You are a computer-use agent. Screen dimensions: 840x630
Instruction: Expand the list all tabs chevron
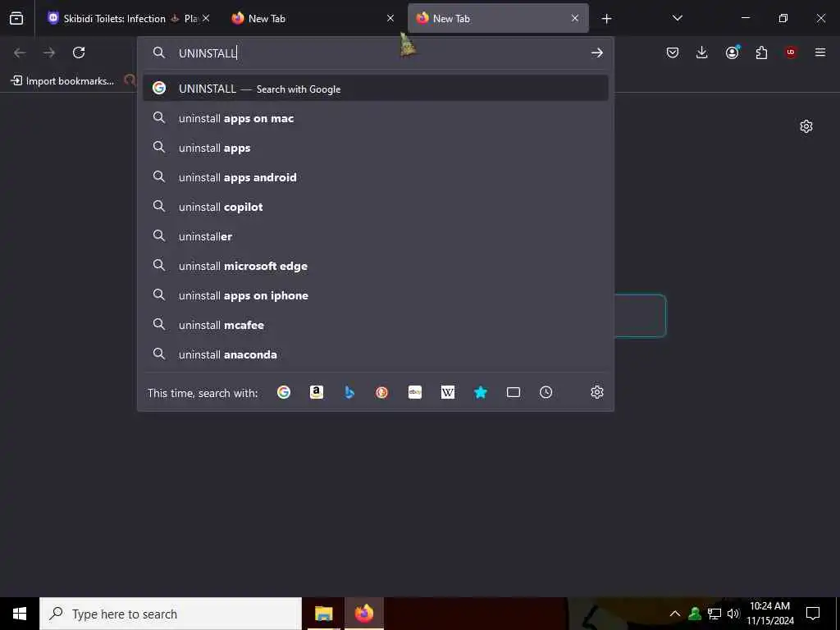[677, 19]
